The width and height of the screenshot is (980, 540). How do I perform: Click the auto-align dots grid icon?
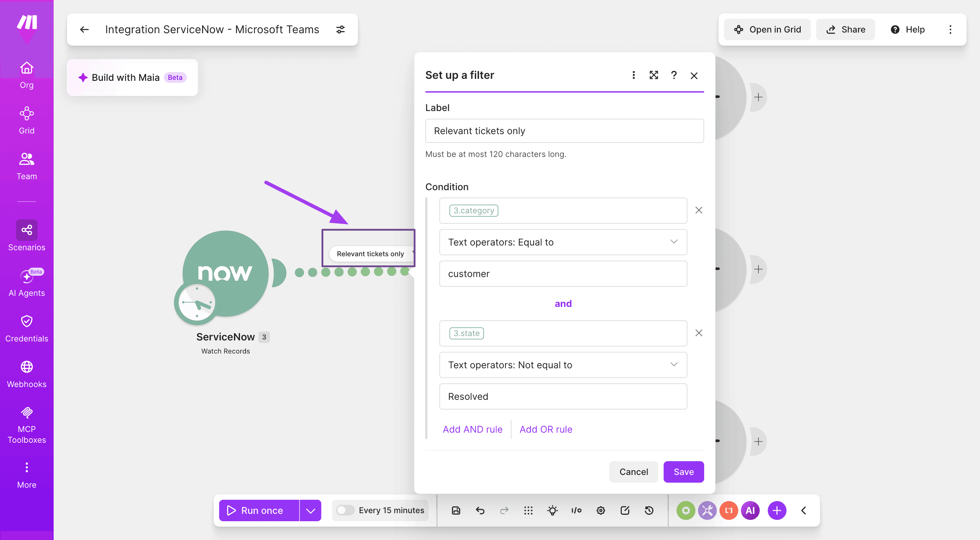click(x=528, y=510)
